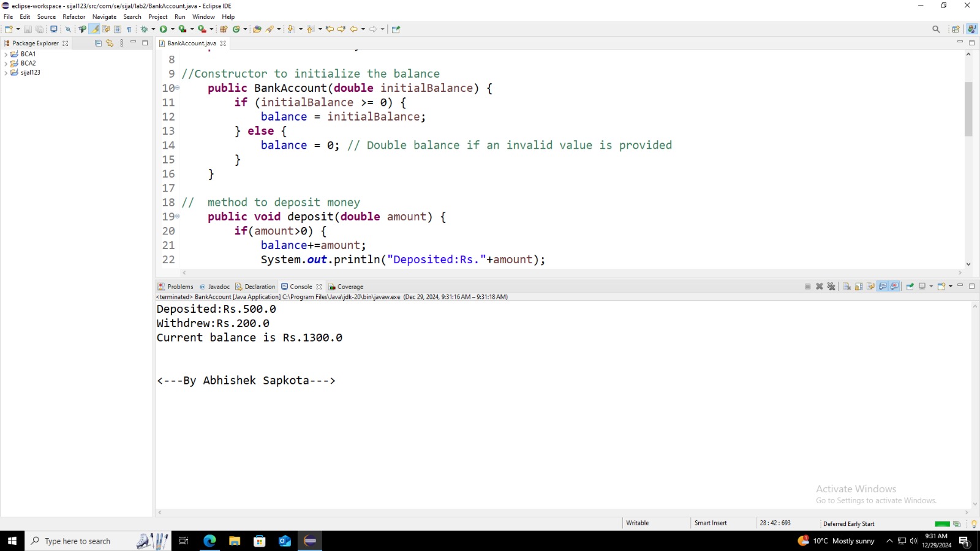The width and height of the screenshot is (980, 551).
Task: Open the Debug button dropdown arrow
Action: (153, 29)
